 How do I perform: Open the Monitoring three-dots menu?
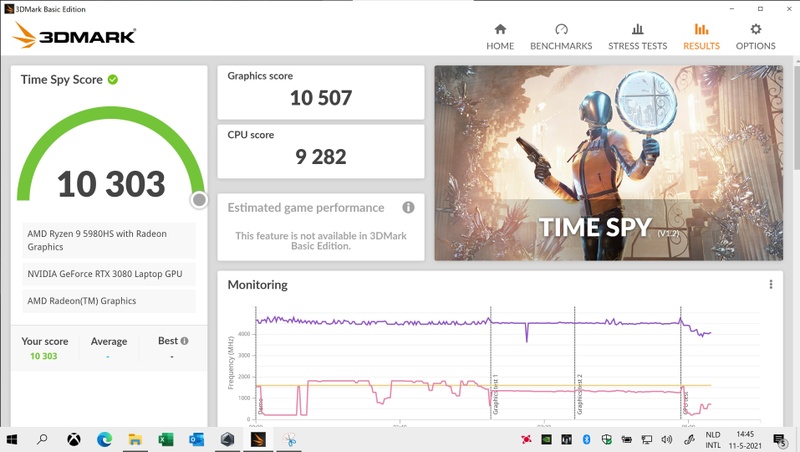[770, 285]
